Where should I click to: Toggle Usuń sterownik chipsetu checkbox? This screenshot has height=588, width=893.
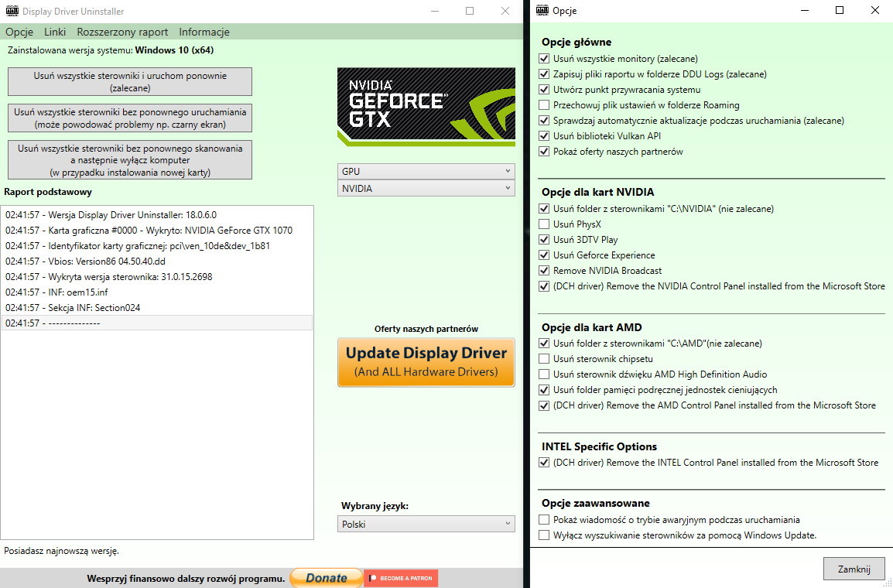tap(545, 359)
